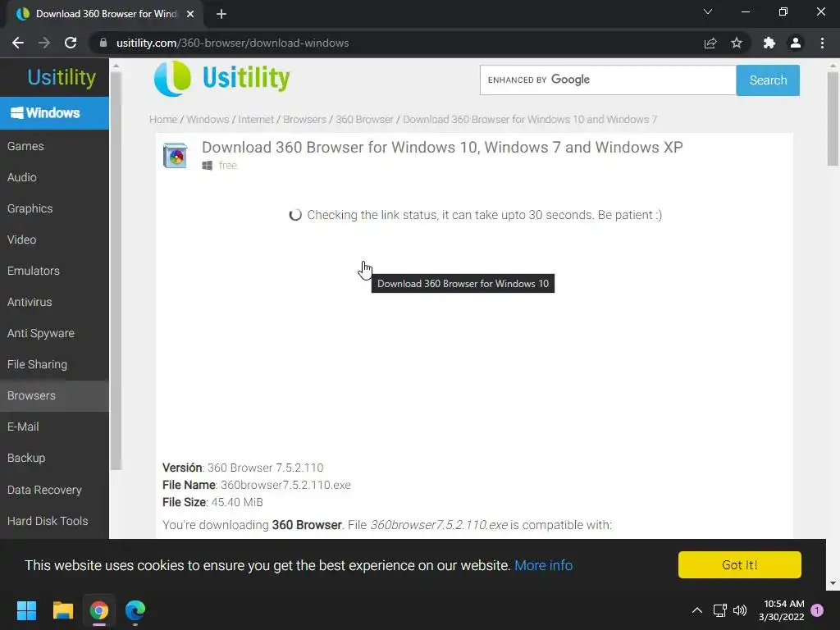
Task: Open the Video category
Action: click(x=54, y=240)
